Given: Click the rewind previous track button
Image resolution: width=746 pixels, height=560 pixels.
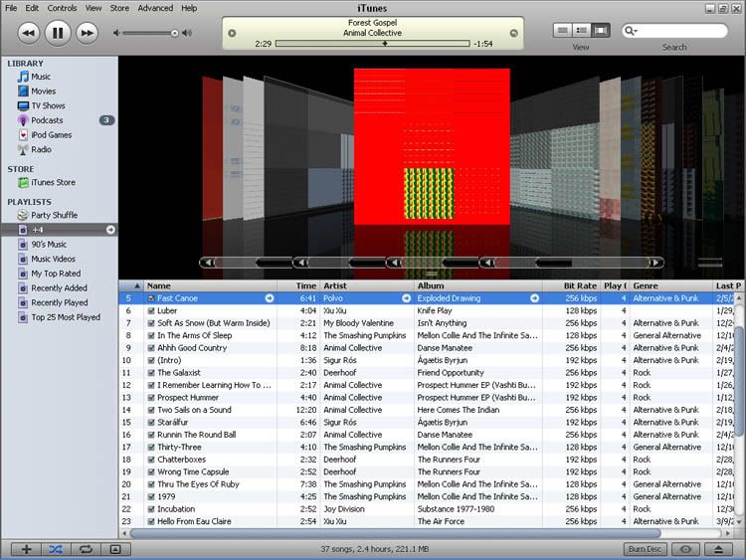Looking at the screenshot, I should pyautogui.click(x=29, y=33).
